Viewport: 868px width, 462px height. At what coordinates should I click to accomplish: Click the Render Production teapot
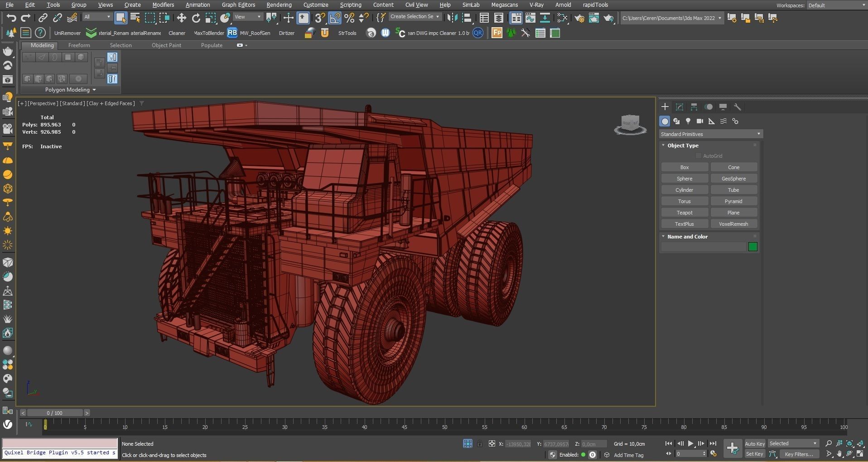(608, 18)
